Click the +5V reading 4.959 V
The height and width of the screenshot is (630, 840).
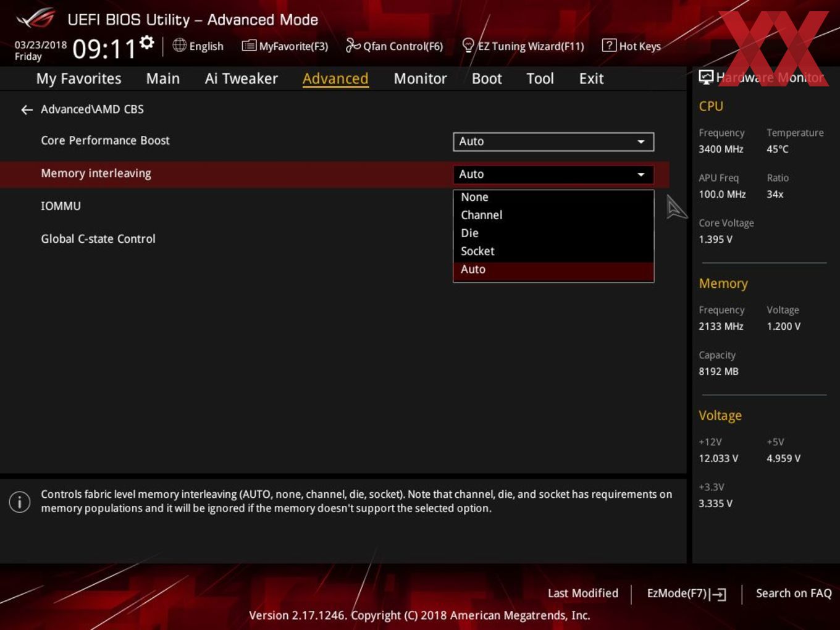(x=783, y=458)
